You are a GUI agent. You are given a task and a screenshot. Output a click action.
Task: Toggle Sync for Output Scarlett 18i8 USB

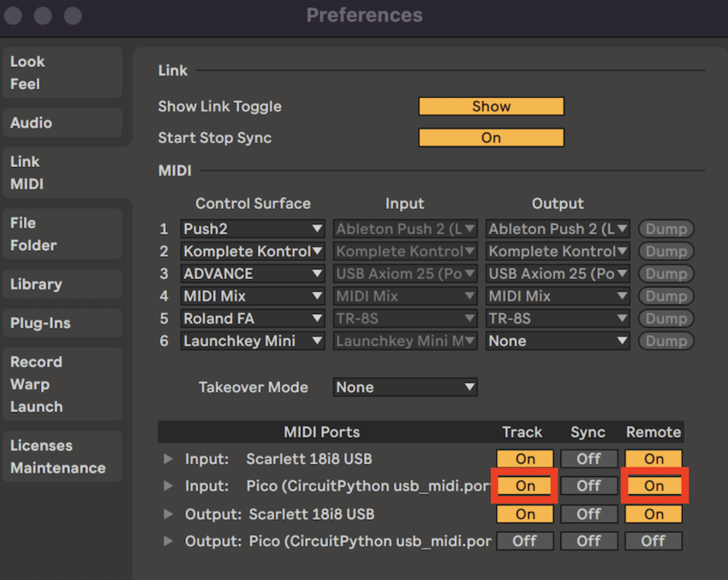click(589, 514)
